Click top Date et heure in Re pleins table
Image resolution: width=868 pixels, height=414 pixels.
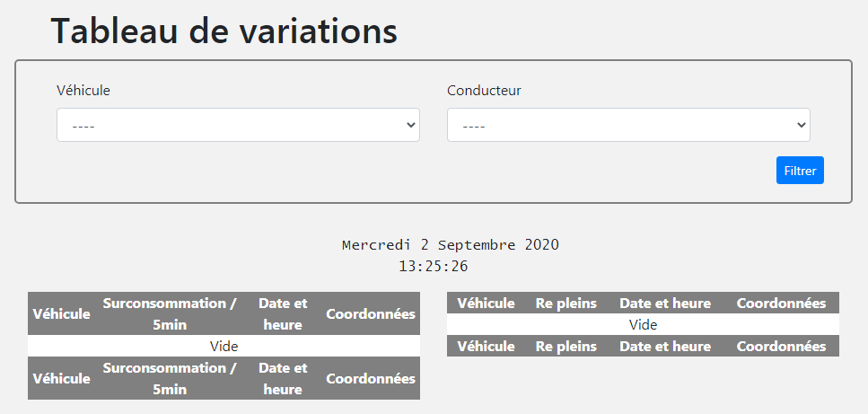(665, 303)
